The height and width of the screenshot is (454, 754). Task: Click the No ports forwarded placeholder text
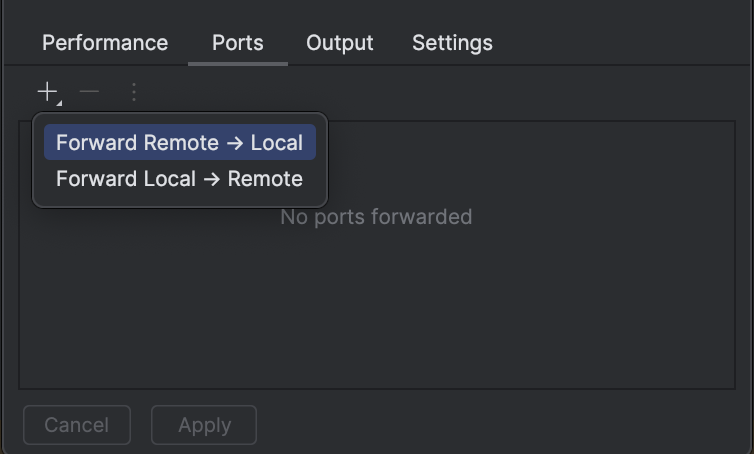click(376, 217)
